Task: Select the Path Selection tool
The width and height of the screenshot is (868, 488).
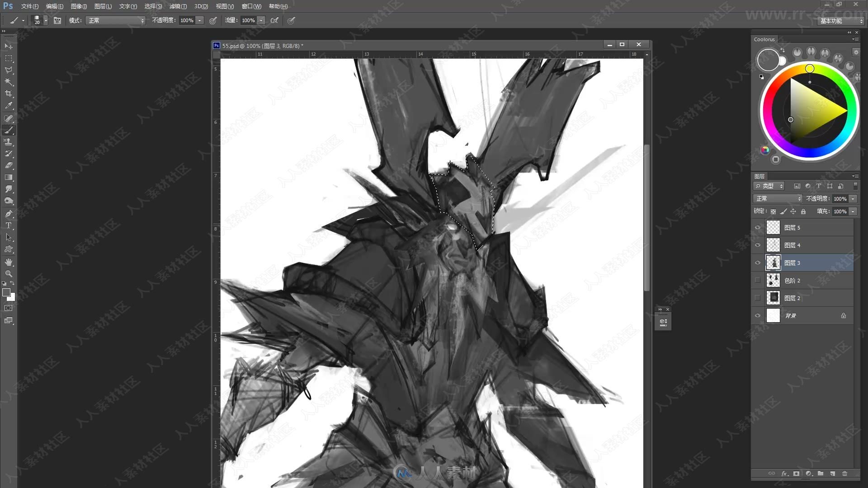Action: pos(9,237)
